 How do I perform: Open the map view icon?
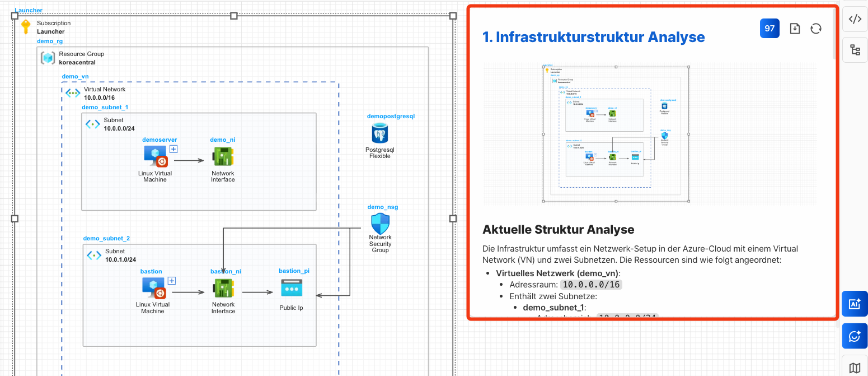pyautogui.click(x=855, y=368)
